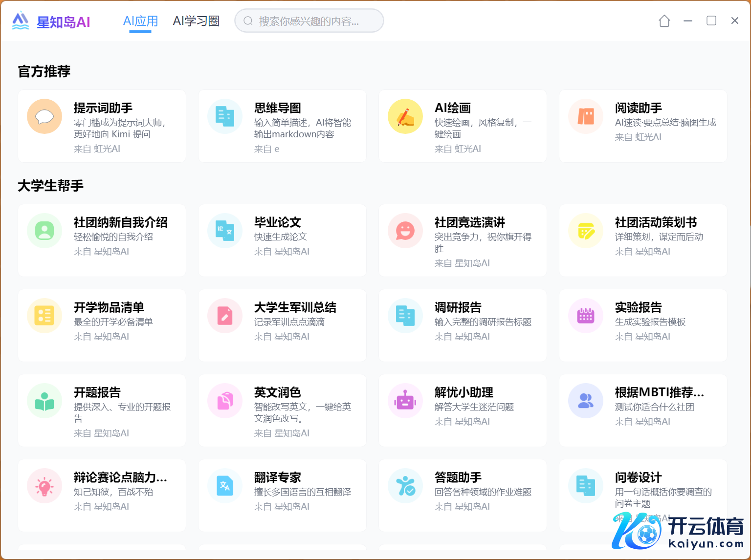Switch to the AI学习圈 tab

[x=196, y=22]
